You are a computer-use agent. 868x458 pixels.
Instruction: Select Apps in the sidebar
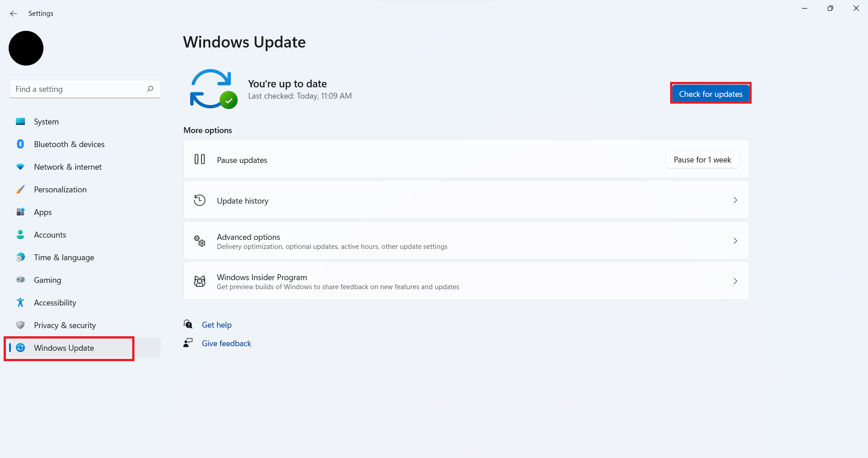click(85, 212)
